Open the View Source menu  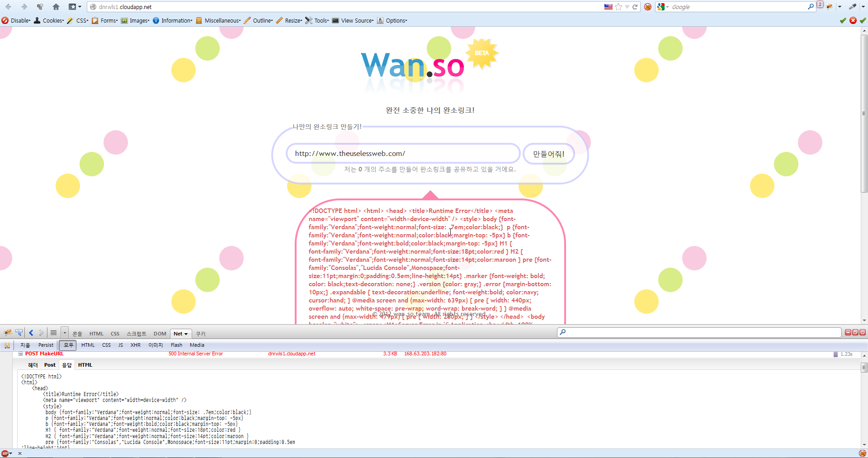tap(353, 20)
